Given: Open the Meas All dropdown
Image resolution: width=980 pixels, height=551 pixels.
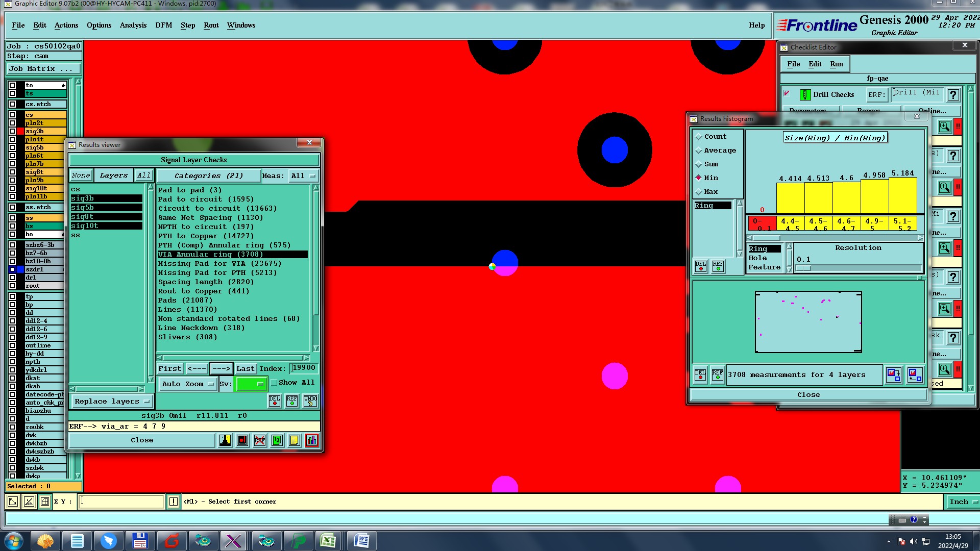Looking at the screenshot, I should tap(303, 176).
